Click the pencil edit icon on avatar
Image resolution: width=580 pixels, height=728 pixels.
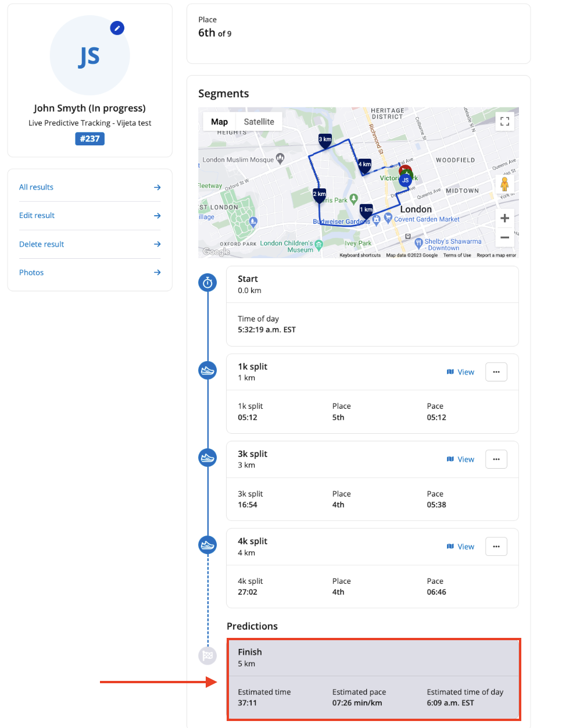[x=117, y=28]
